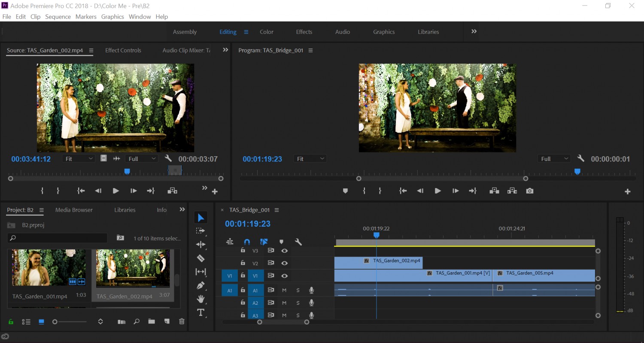Open Source monitor Fit zoom dropdown
Image resolution: width=644 pixels, height=343 pixels.
click(x=79, y=159)
